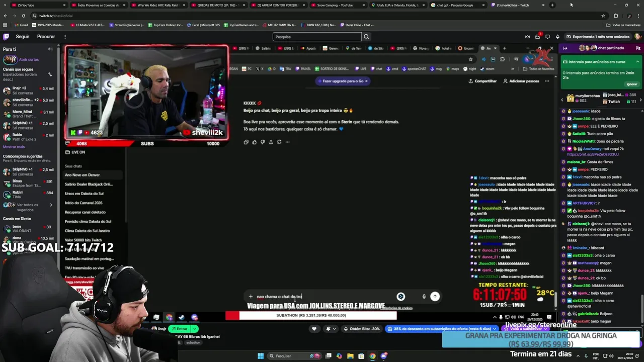Collapse chat with the arrow icon

point(565,48)
